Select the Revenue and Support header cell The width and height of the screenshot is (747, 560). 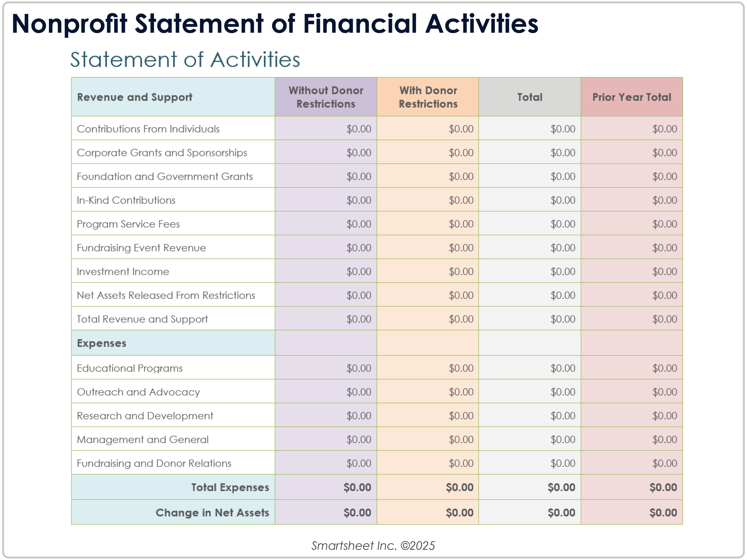pos(134,97)
